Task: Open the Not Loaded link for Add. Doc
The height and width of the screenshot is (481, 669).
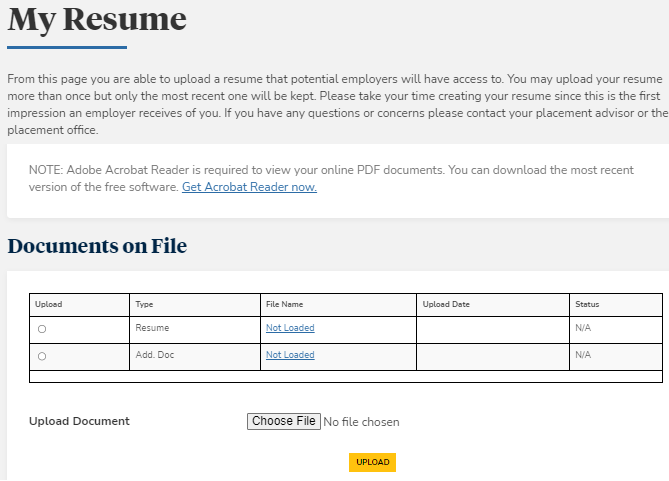Action: click(x=290, y=355)
